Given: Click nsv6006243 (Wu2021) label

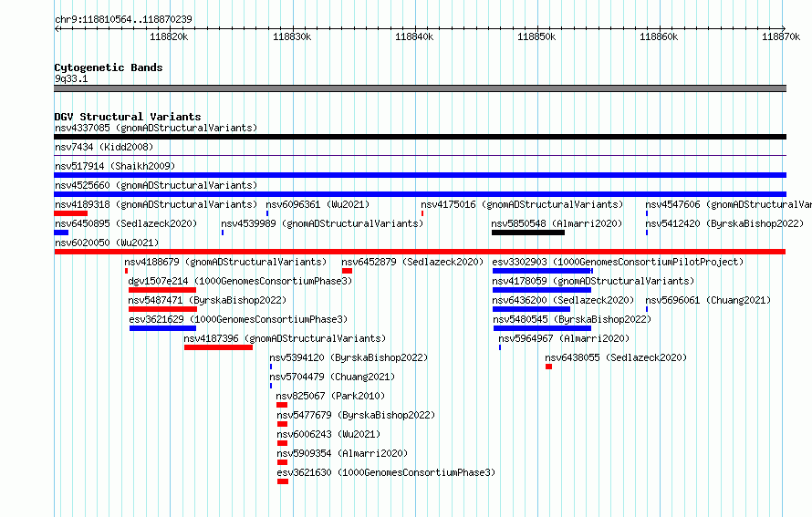Looking at the screenshot, I should point(328,434).
